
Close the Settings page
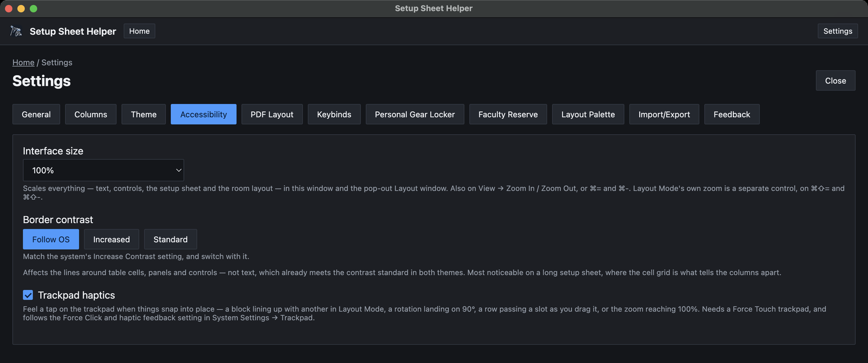(x=835, y=81)
